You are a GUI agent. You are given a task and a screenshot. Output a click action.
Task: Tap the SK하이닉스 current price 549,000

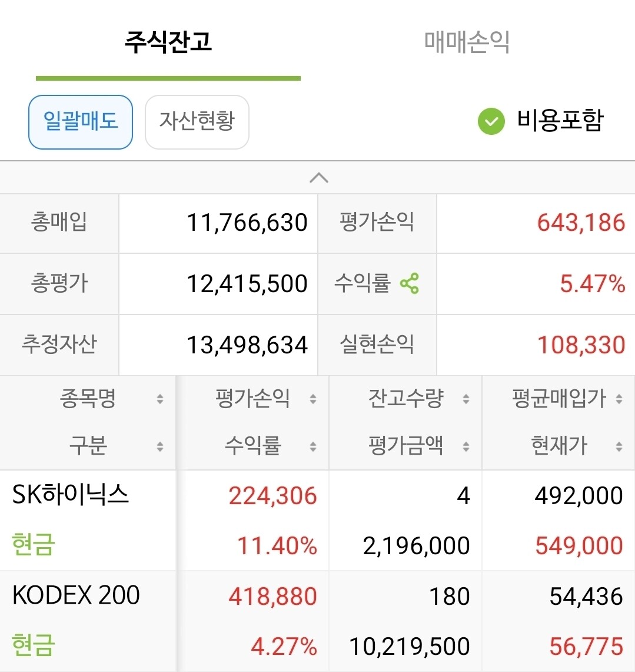(579, 545)
